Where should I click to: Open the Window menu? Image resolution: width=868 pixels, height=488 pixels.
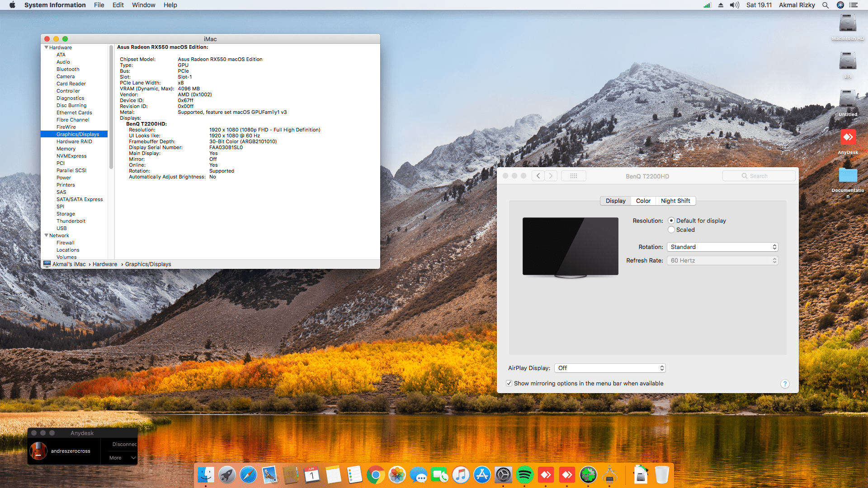[143, 5]
